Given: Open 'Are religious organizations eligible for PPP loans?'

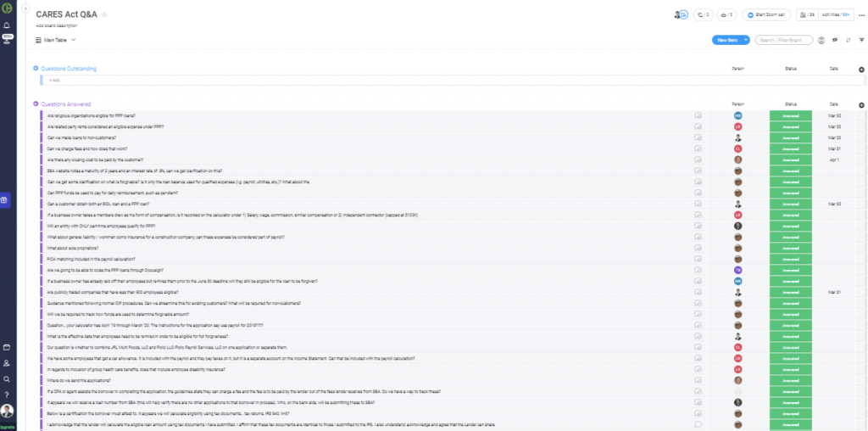Looking at the screenshot, I should tap(92, 115).
